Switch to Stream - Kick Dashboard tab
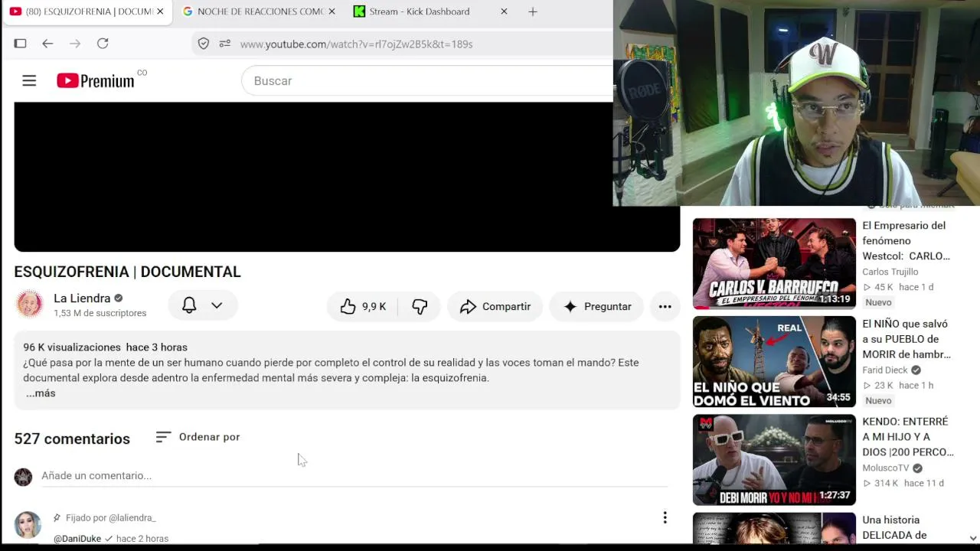This screenshot has width=980, height=551. point(431,11)
